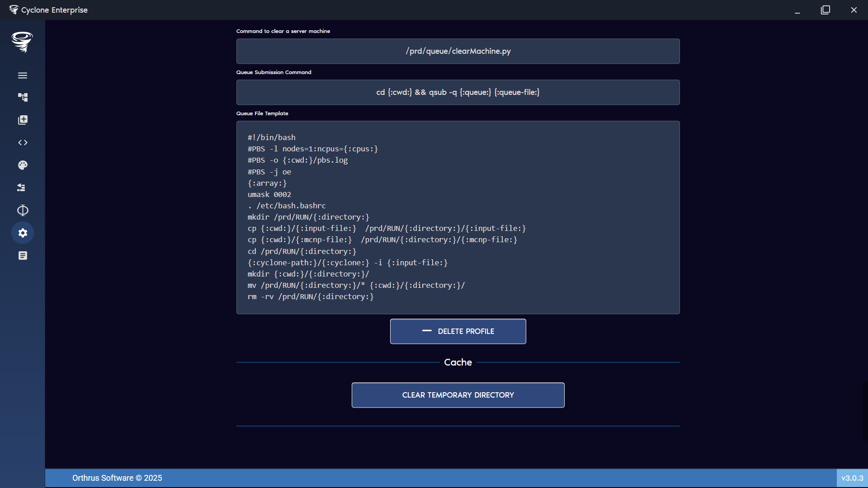Click the Cyclone tornado sidebar logo
Viewport: 868px width, 488px height.
click(22, 42)
